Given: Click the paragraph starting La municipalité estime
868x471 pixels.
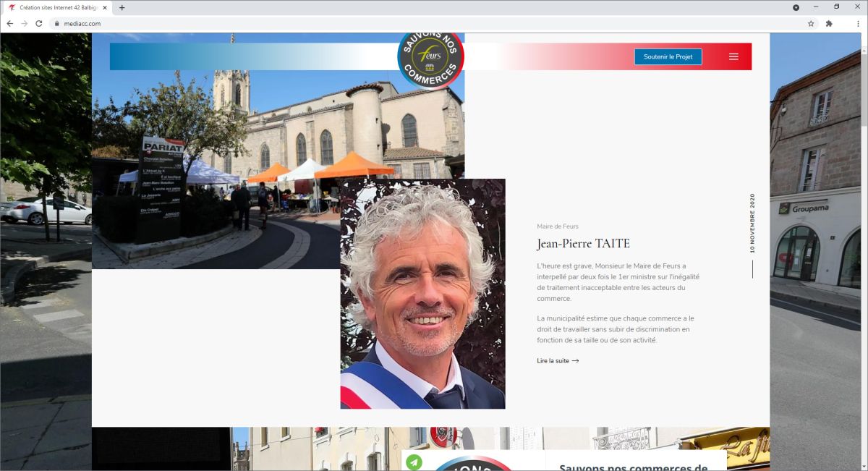Looking at the screenshot, I should pyautogui.click(x=615, y=329).
